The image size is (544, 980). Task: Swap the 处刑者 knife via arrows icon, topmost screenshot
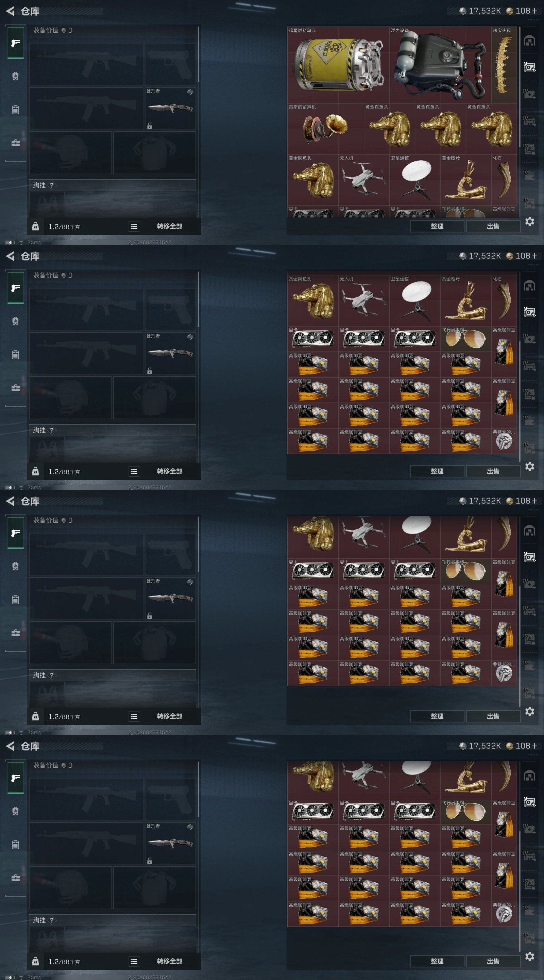(x=190, y=92)
